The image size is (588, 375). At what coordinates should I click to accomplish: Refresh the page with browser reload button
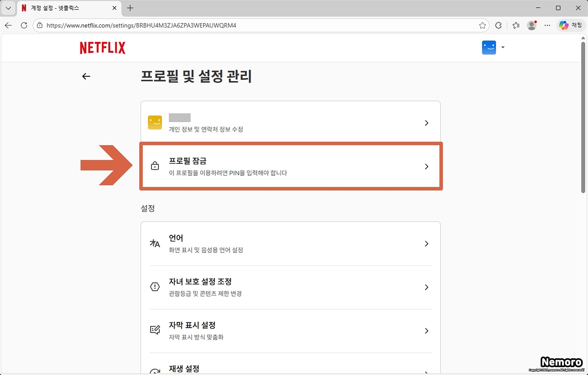point(24,25)
